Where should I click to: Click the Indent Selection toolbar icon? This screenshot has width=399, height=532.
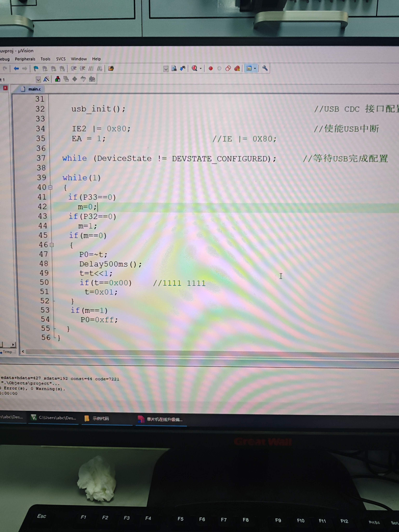tap(74, 69)
